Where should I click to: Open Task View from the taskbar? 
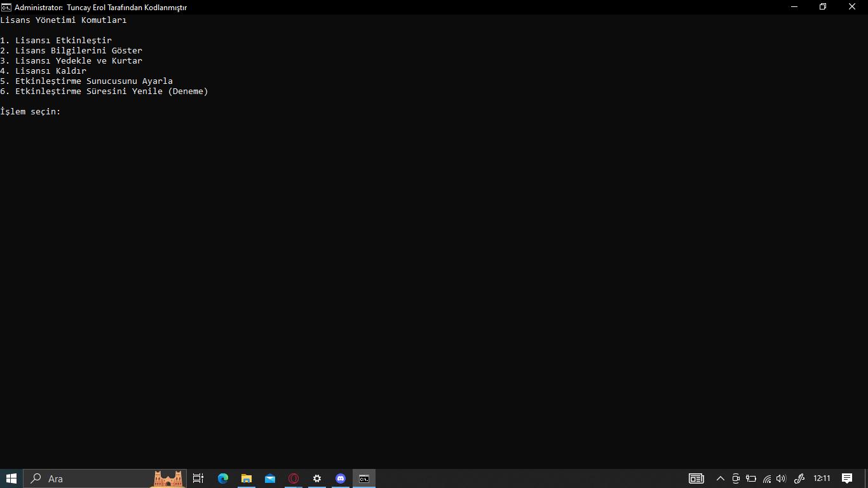point(198,478)
